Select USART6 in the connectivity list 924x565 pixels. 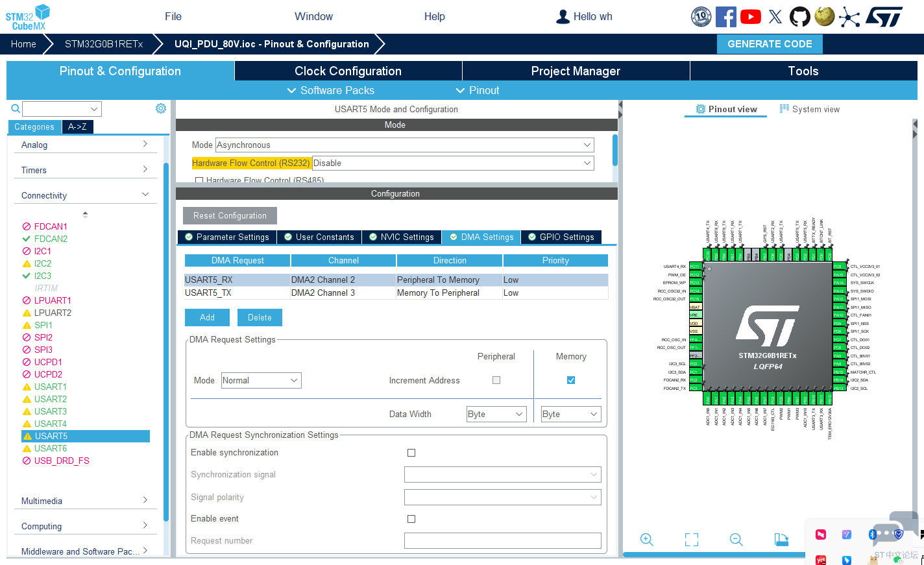[51, 449]
